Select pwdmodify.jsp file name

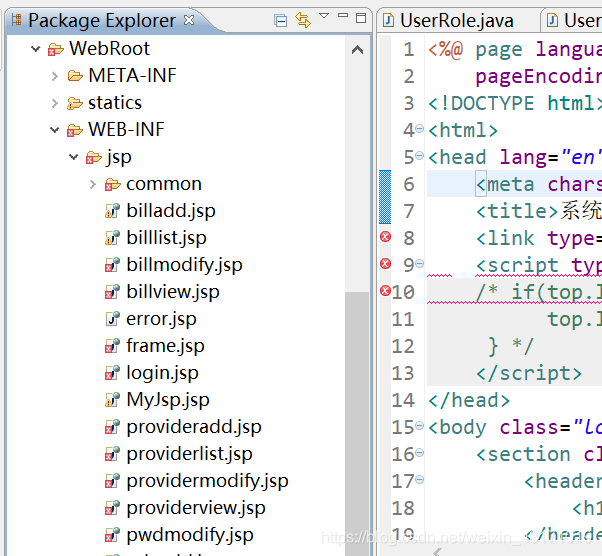point(190,536)
